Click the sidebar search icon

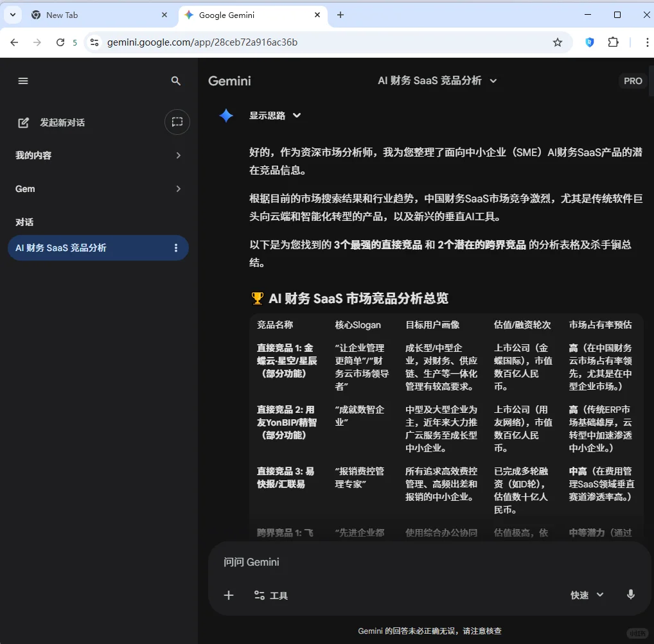tap(175, 81)
